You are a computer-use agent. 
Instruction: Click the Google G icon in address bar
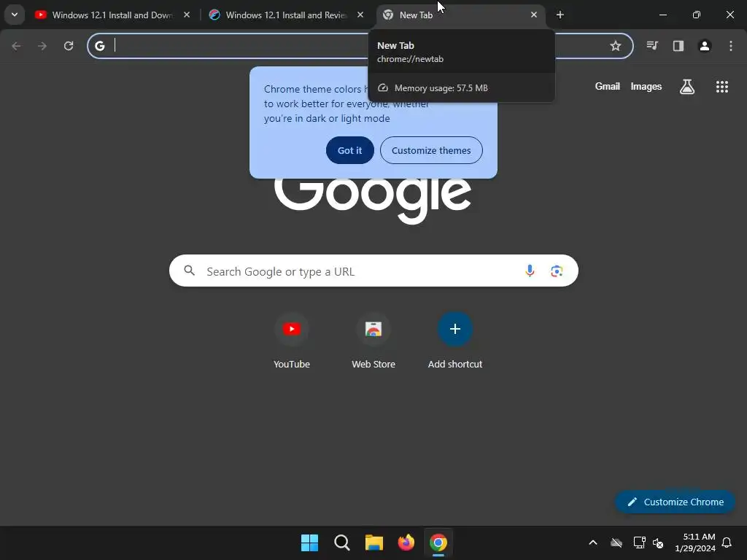pyautogui.click(x=99, y=46)
